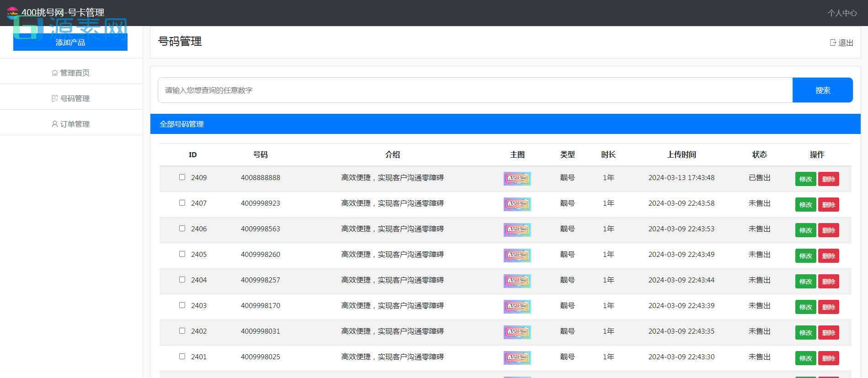This screenshot has height=378, width=868.
Task: Click the 上传时间 column header
Action: pyautogui.click(x=682, y=154)
